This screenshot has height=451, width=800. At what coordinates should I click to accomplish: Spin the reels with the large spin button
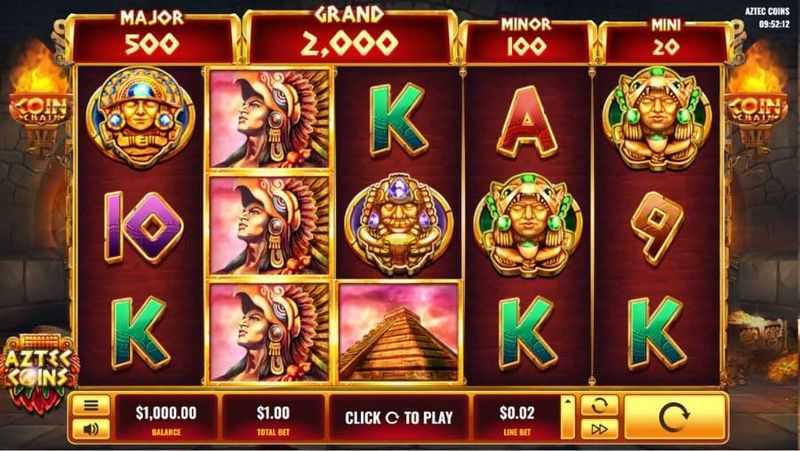click(674, 417)
